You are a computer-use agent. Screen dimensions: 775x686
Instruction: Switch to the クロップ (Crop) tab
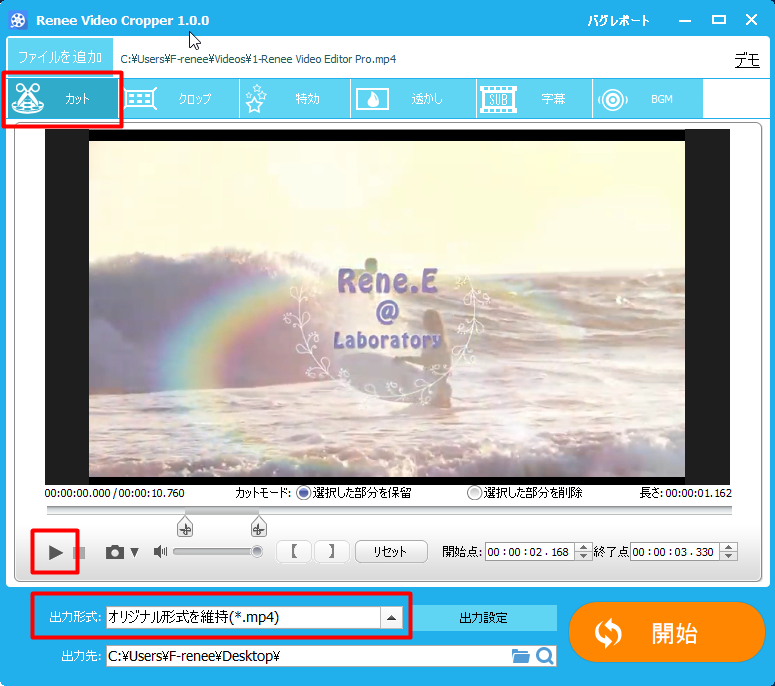tap(179, 99)
